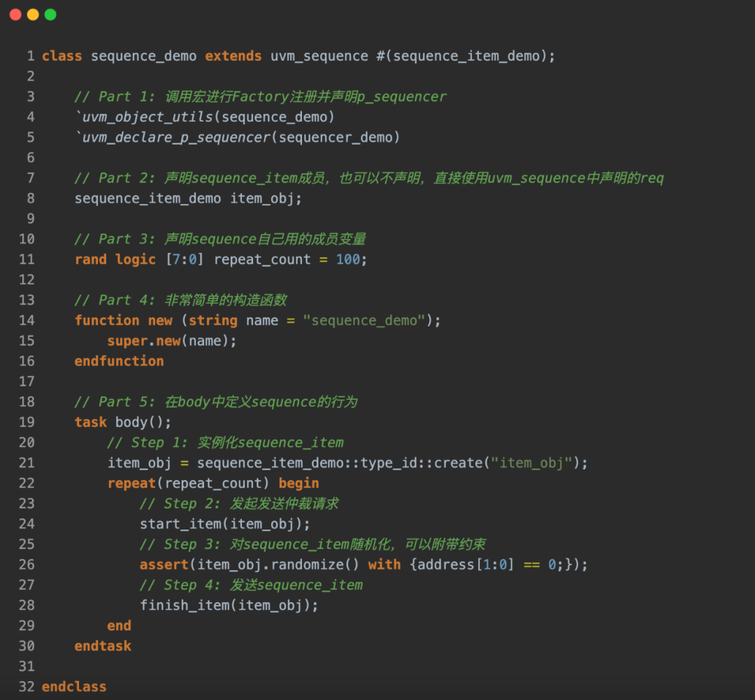Viewport: 755px width, 700px height.
Task: Click the super.new(name); line
Action: [x=172, y=341]
